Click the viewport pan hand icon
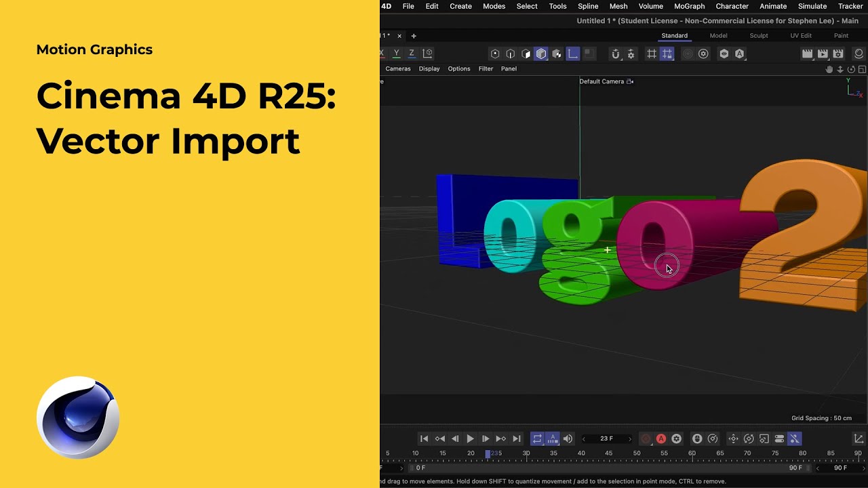 click(x=829, y=69)
